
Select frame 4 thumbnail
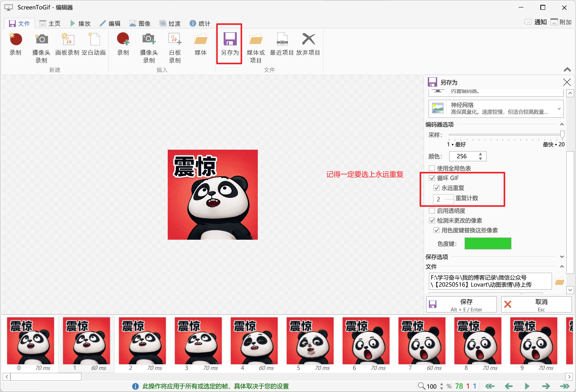point(254,344)
